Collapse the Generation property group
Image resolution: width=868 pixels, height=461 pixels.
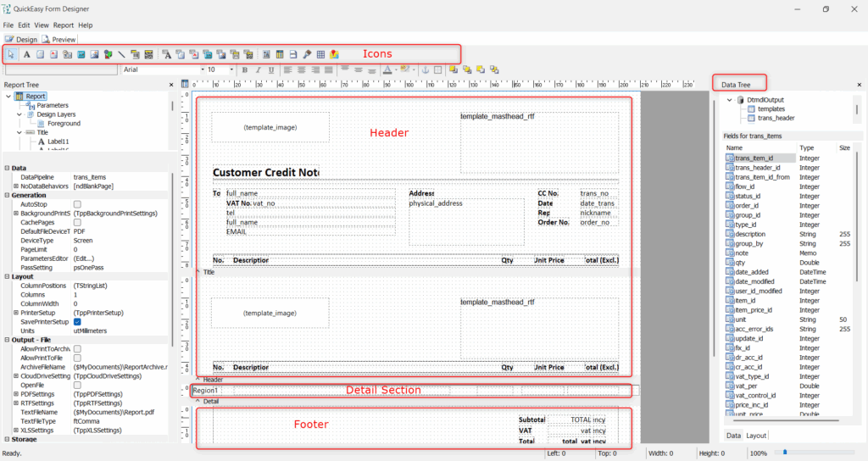[x=7, y=195]
